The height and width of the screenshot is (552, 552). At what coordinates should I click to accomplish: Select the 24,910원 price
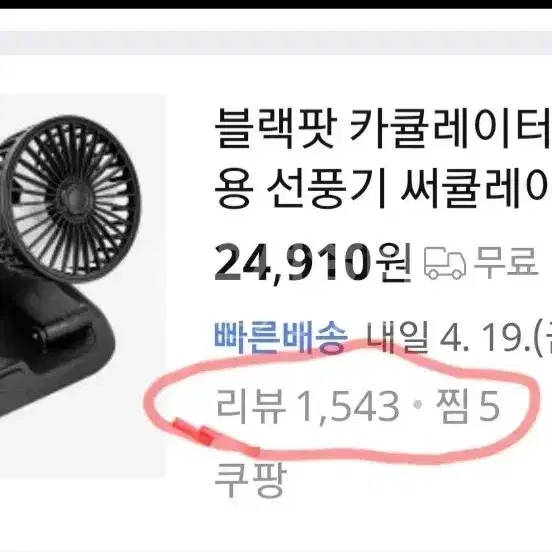click(312, 263)
